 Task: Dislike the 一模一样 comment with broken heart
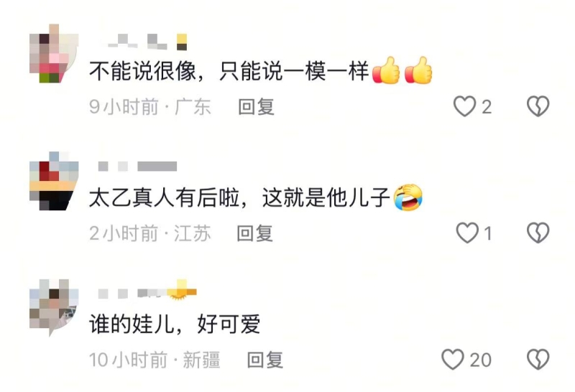[538, 106]
